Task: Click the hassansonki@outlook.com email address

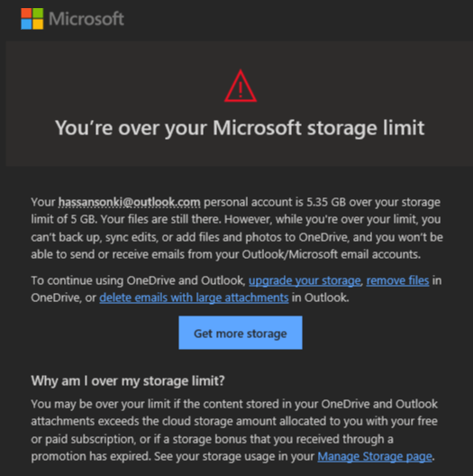Action: [129, 202]
